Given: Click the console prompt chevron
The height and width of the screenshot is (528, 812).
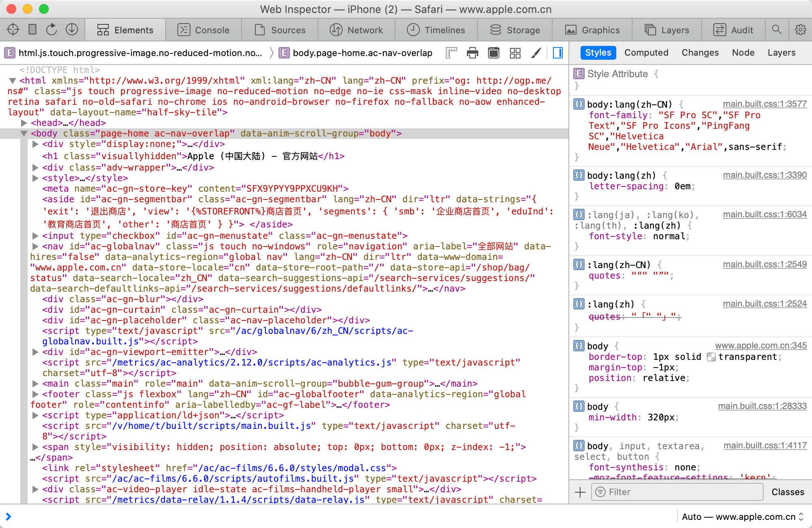Looking at the screenshot, I should (9, 517).
